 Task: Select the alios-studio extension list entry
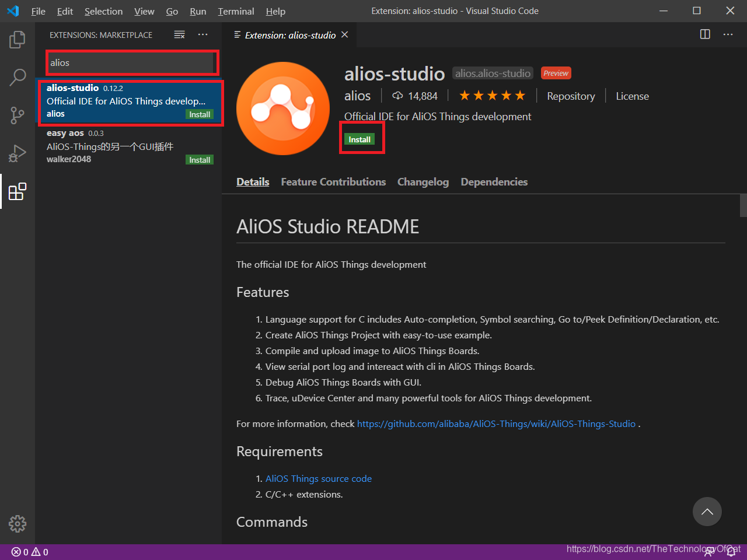[129, 101]
